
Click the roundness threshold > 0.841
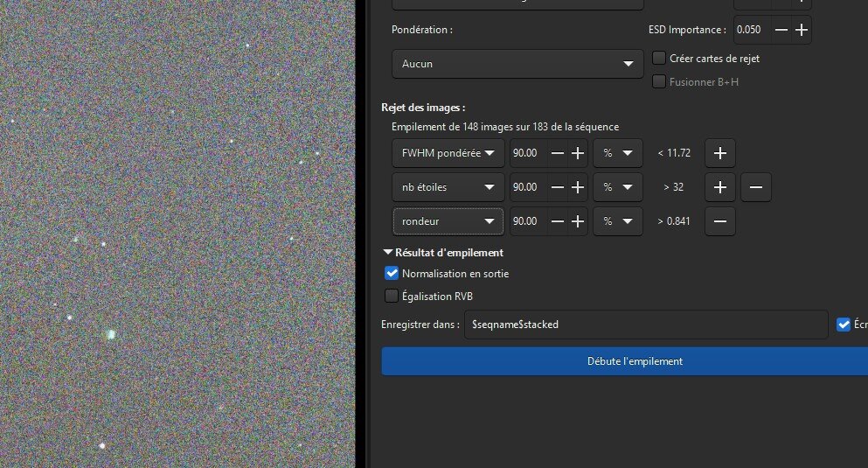(x=674, y=221)
